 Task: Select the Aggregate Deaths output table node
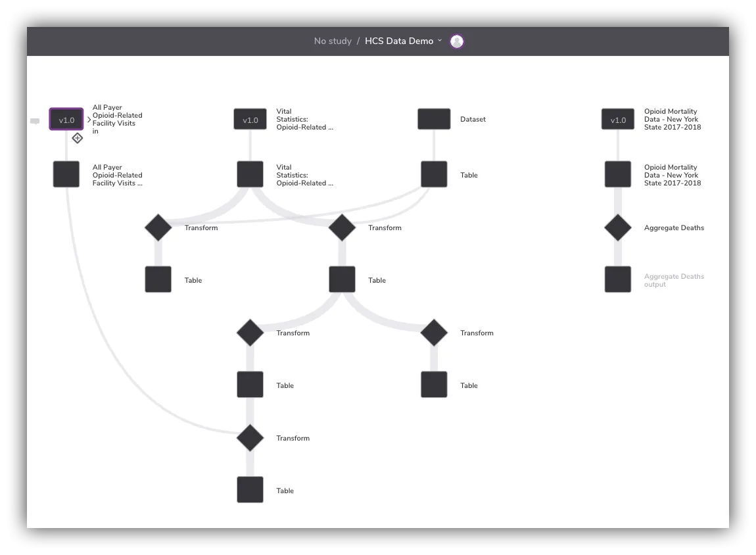[x=618, y=279]
